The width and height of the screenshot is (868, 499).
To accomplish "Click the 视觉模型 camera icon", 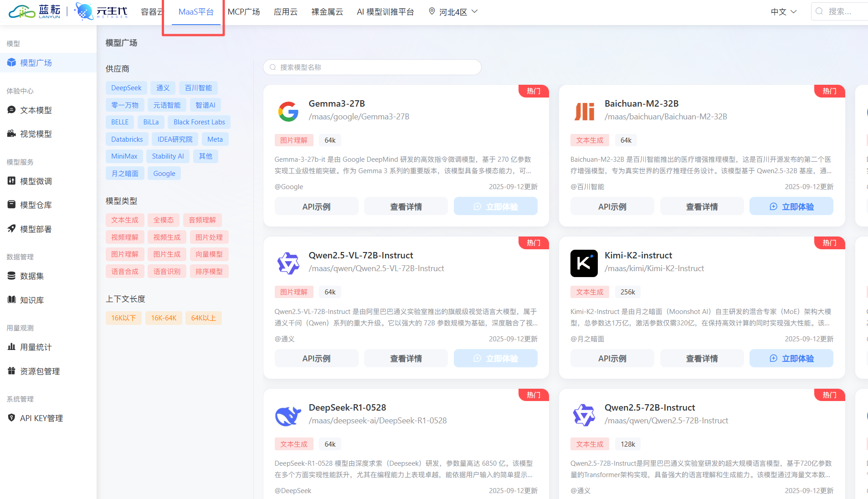I will (x=11, y=134).
